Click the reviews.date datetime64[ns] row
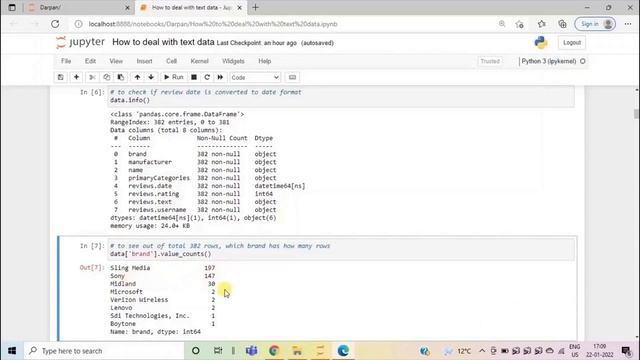 (x=208, y=186)
